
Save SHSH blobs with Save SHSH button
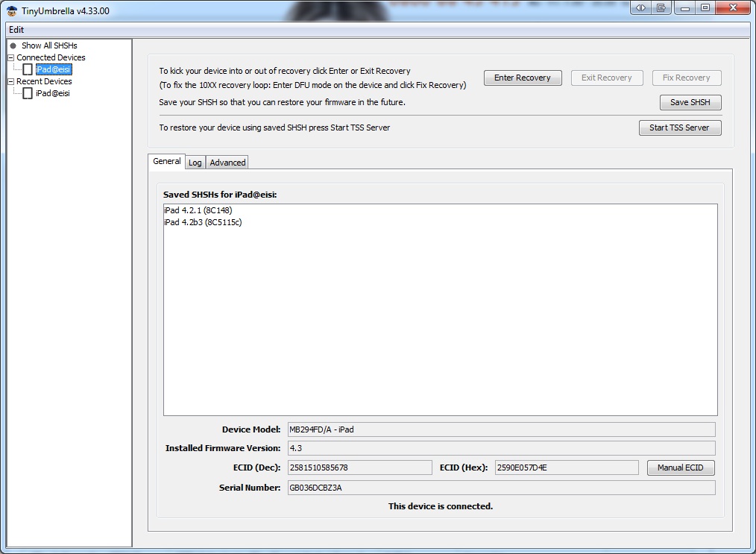tap(690, 102)
